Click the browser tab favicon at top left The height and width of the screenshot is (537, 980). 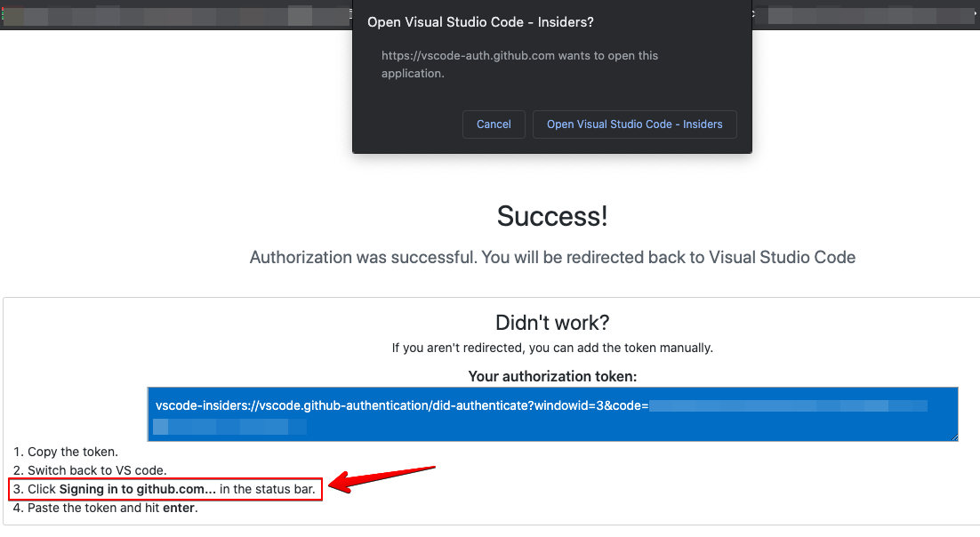click(12, 15)
